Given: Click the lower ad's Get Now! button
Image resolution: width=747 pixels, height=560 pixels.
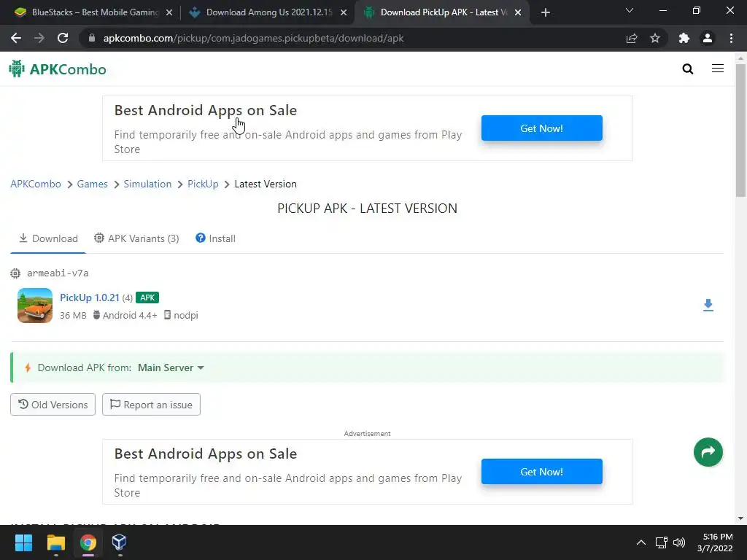Looking at the screenshot, I should tap(542, 472).
